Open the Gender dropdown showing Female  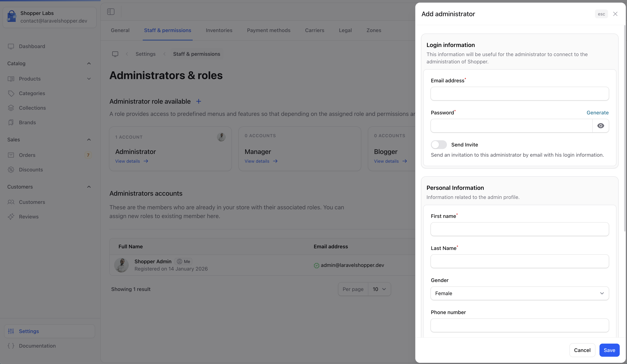coord(519,293)
